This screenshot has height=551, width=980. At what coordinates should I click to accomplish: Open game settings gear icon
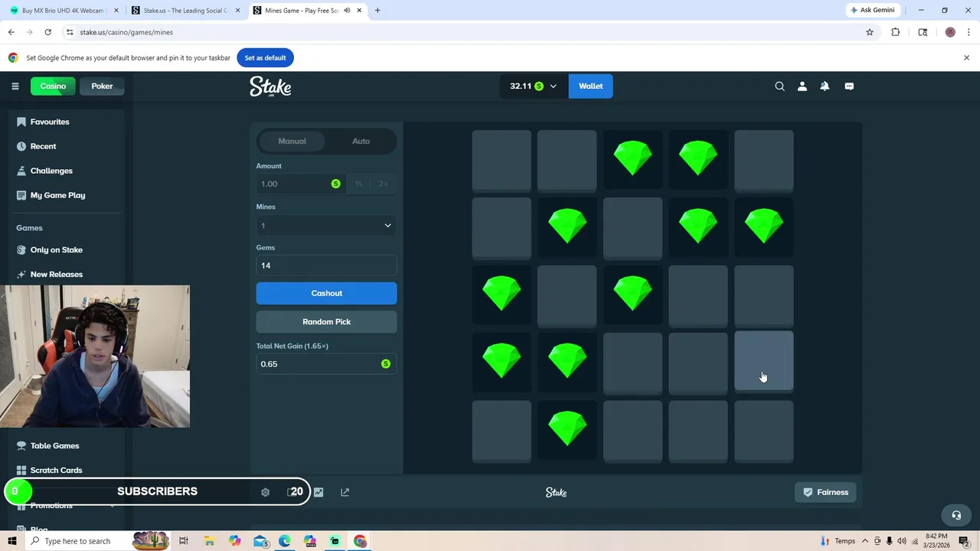[x=265, y=492]
